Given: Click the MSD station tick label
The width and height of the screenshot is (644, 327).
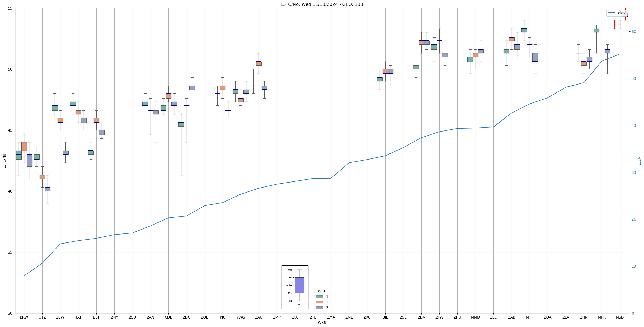Looking at the screenshot, I should (620, 317).
